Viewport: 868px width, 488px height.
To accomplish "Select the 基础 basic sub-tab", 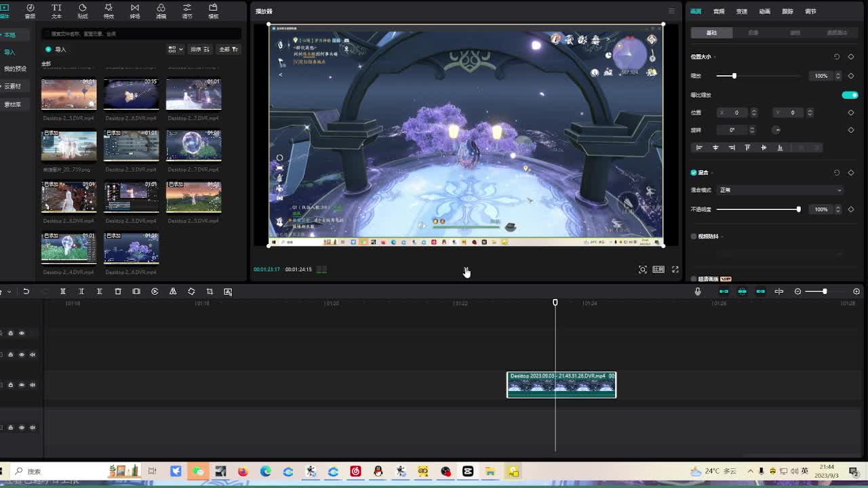I will click(711, 33).
